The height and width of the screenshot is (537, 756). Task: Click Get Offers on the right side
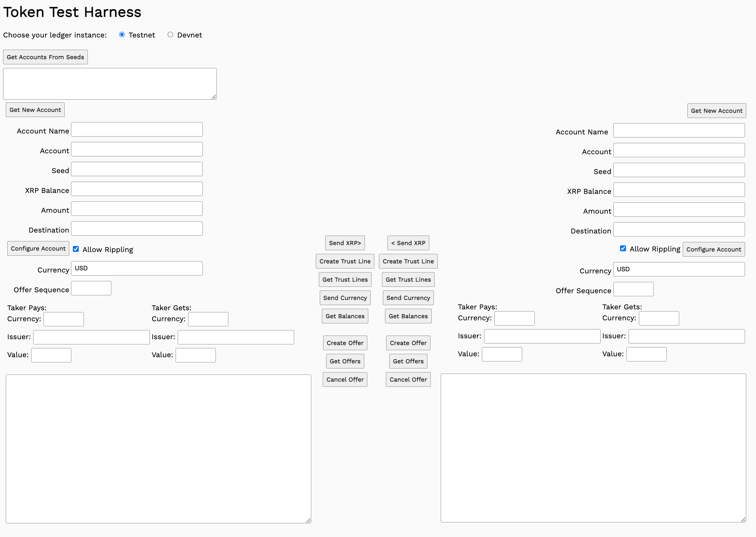point(408,361)
